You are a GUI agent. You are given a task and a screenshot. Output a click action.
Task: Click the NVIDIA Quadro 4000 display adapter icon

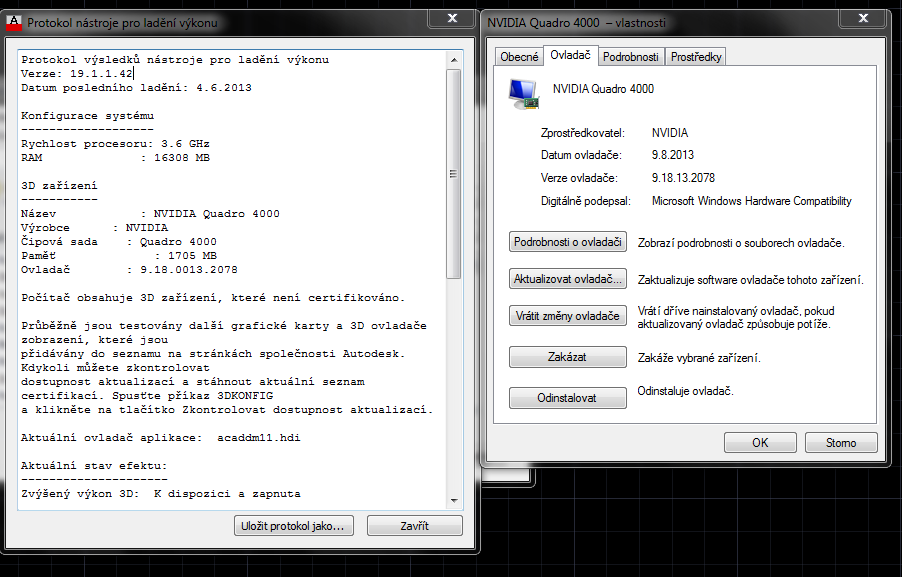point(523,94)
